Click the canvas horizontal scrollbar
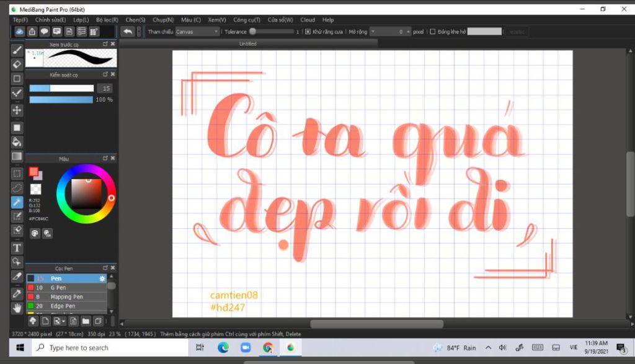The height and width of the screenshot is (364, 635). [x=377, y=324]
